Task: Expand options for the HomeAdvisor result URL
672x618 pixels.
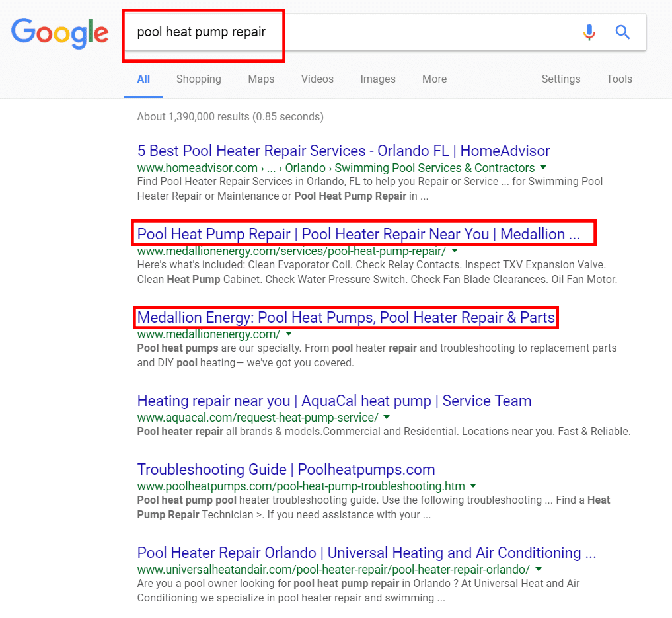Action: tap(542, 167)
